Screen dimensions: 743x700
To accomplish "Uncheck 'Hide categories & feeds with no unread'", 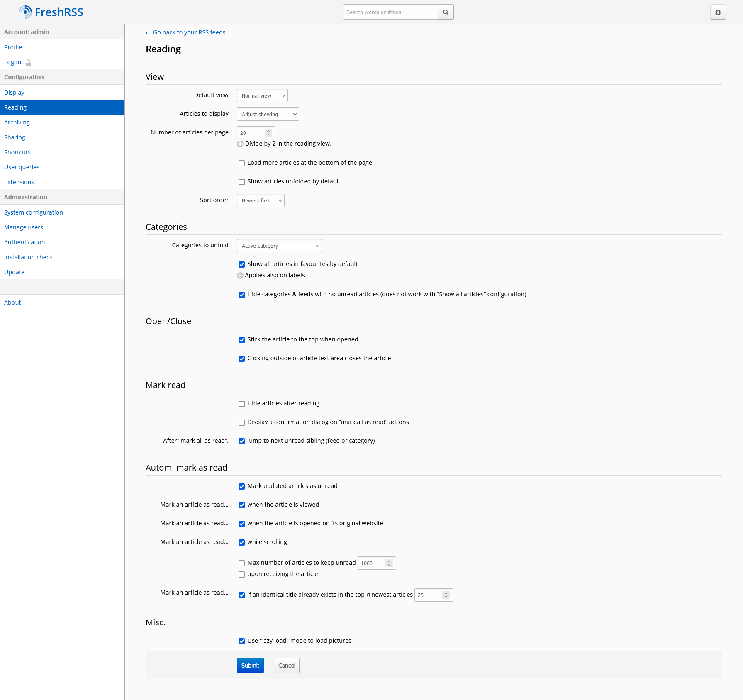I will (x=241, y=295).
